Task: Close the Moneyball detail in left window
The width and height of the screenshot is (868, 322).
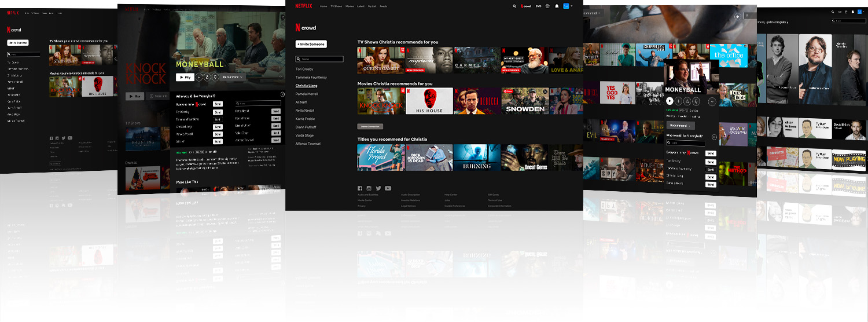Action: (x=282, y=17)
